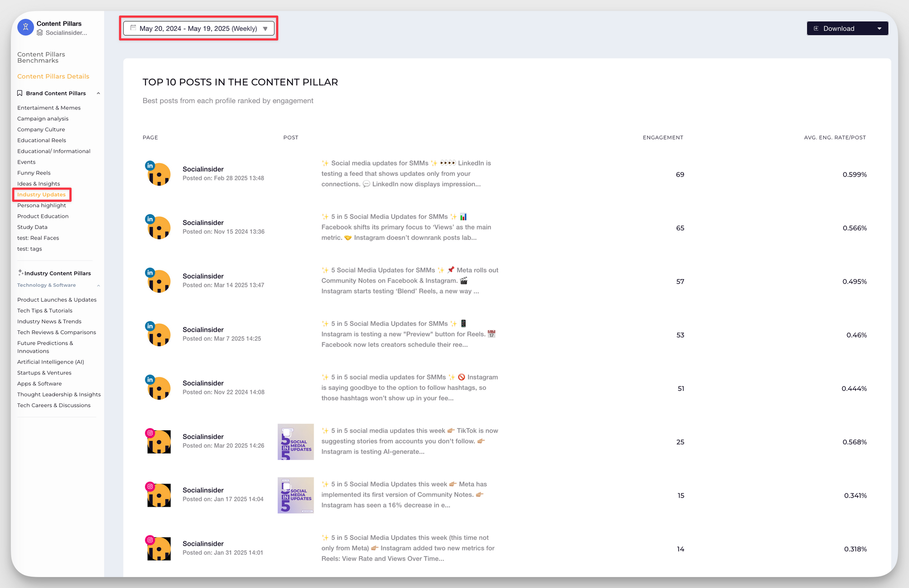Open Tech Tips & Tutorials pillar
The width and height of the screenshot is (909, 588).
[45, 311]
